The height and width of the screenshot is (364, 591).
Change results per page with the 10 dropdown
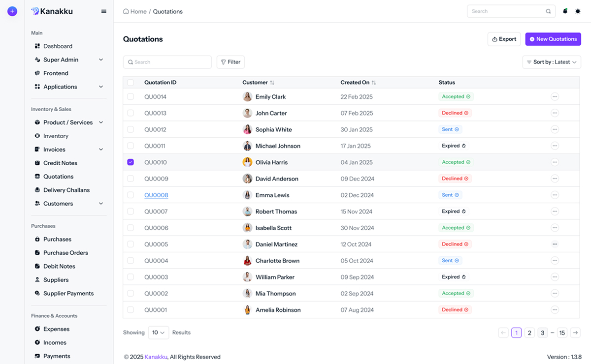(x=158, y=333)
